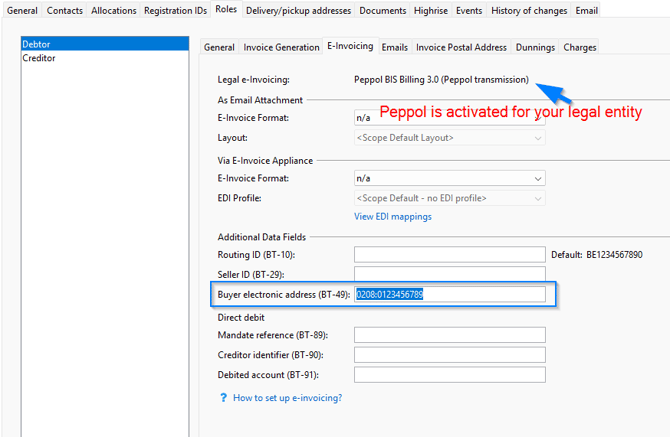
Task: Click the Creditor identifier (BT-90) field
Action: (x=449, y=355)
